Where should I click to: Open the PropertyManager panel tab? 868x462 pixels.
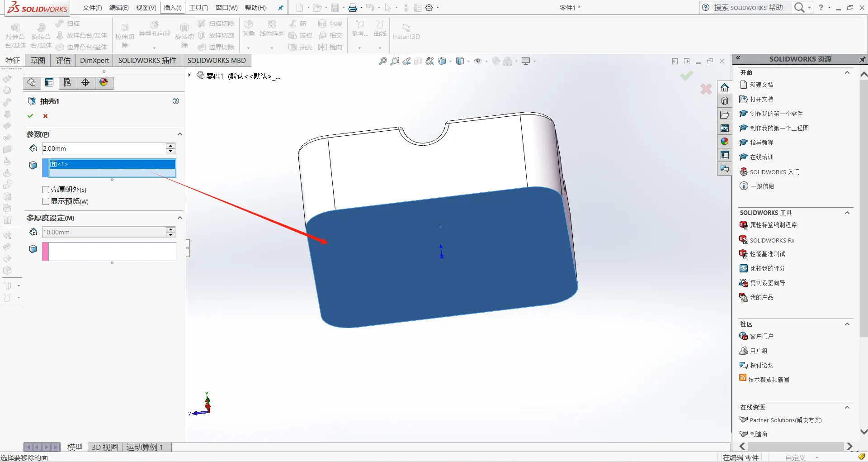(49, 82)
